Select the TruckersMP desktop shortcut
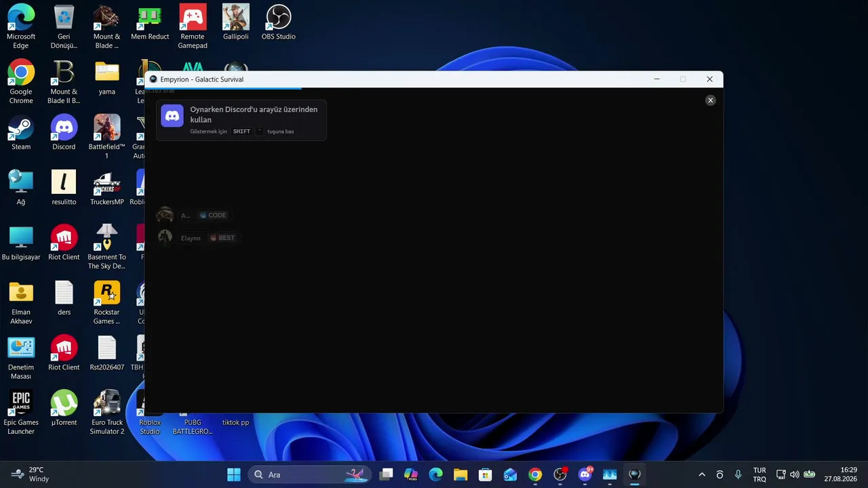The height and width of the screenshot is (488, 868). tap(106, 187)
